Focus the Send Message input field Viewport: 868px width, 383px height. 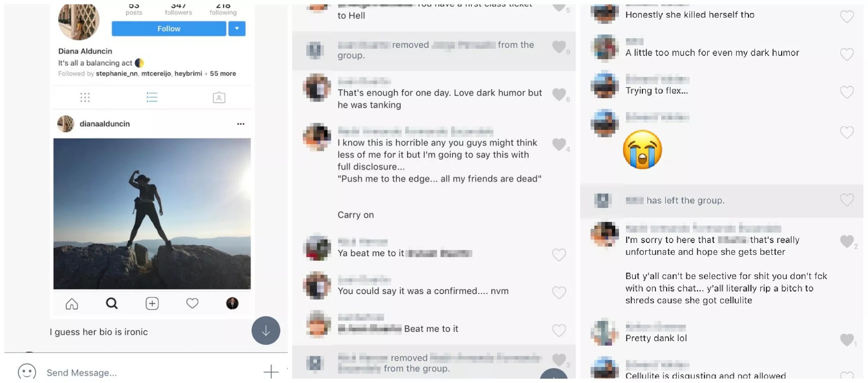pos(148,372)
